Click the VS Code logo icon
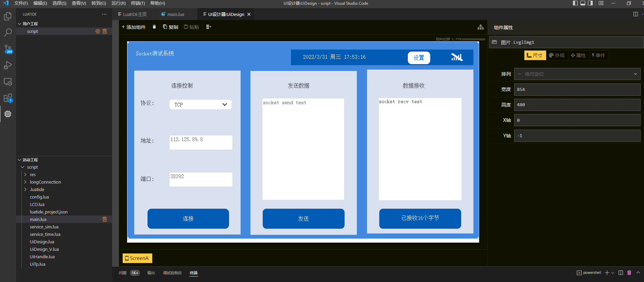This screenshot has width=644, height=282. click(x=6, y=3)
